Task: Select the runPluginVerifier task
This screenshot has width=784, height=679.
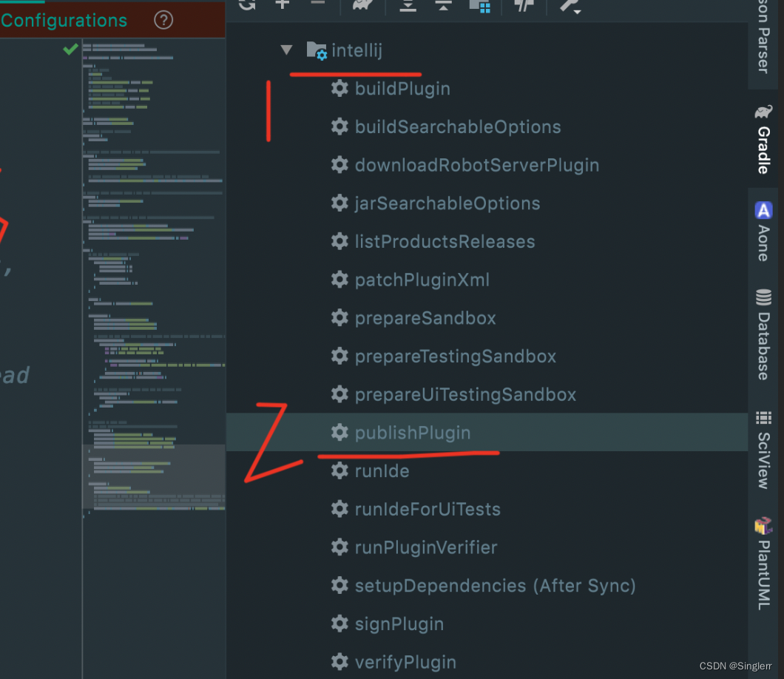Action: [x=426, y=547]
